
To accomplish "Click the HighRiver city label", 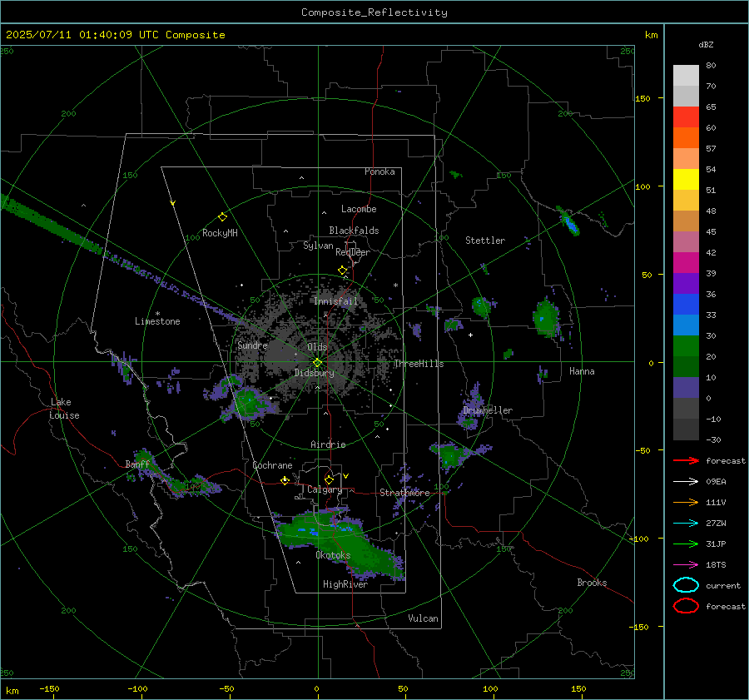I will 345,584.
